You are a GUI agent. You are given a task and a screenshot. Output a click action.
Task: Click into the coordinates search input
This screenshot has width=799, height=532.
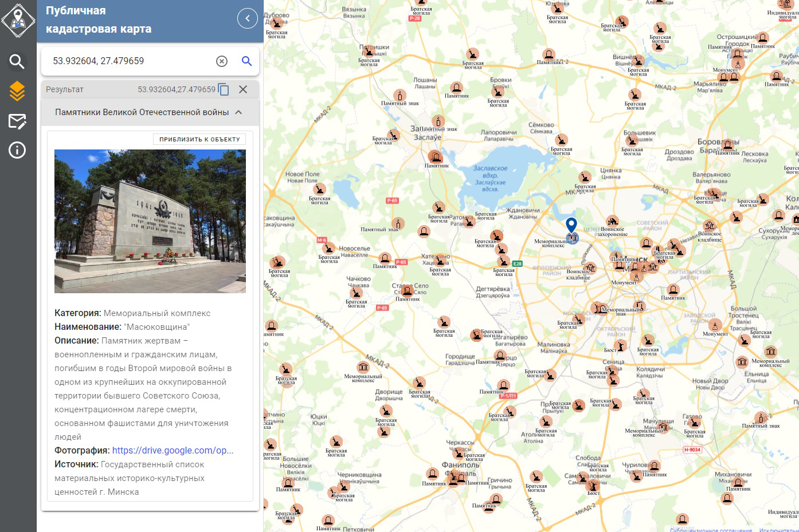129,61
